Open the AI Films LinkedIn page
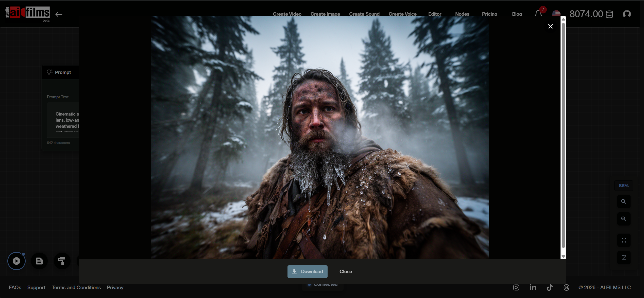Screen dimensions: 644x298 [x=533, y=287]
